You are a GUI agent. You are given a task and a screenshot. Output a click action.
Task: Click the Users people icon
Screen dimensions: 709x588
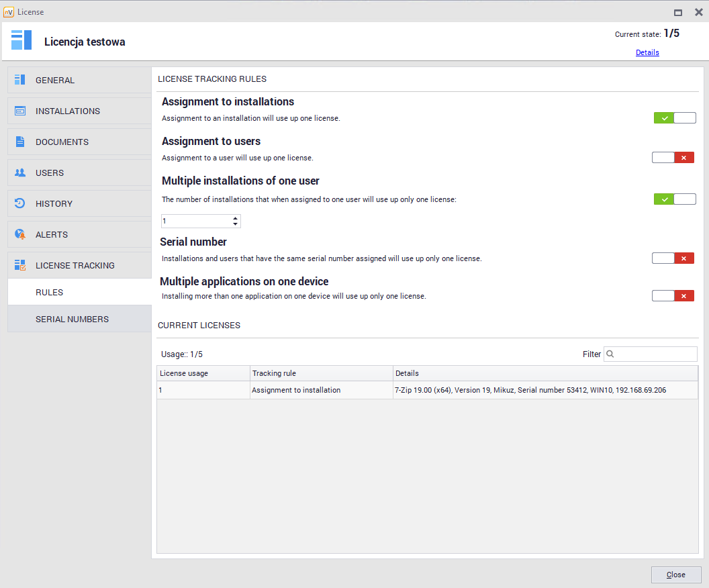20,173
